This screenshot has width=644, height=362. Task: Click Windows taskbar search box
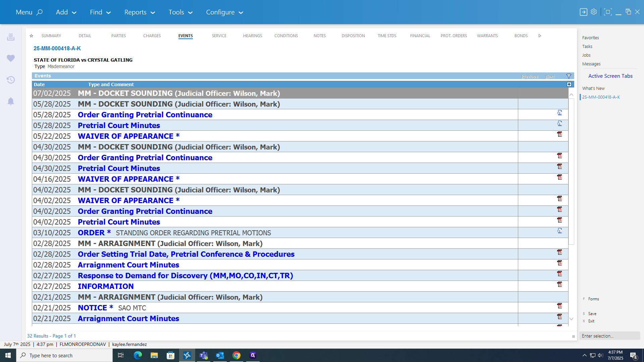coord(64,355)
